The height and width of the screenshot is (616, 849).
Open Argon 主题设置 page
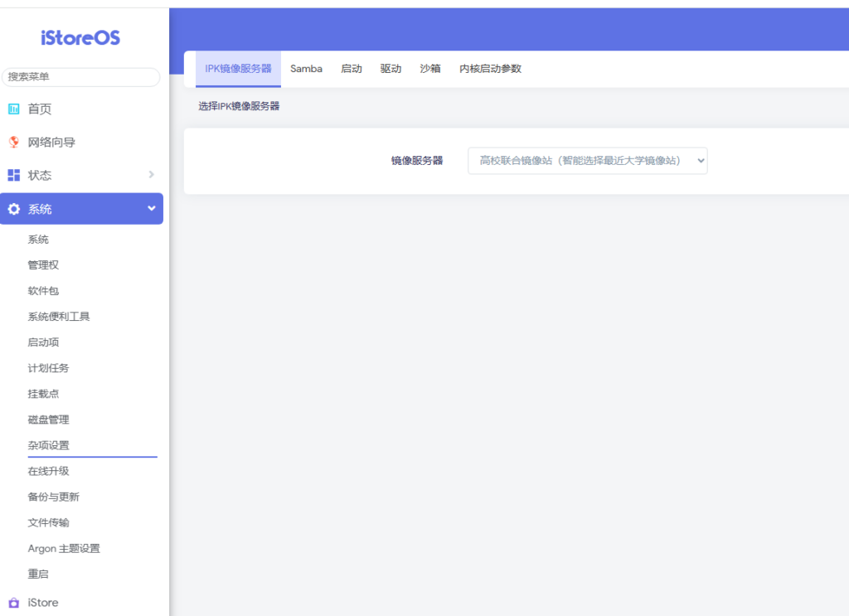[64, 548]
